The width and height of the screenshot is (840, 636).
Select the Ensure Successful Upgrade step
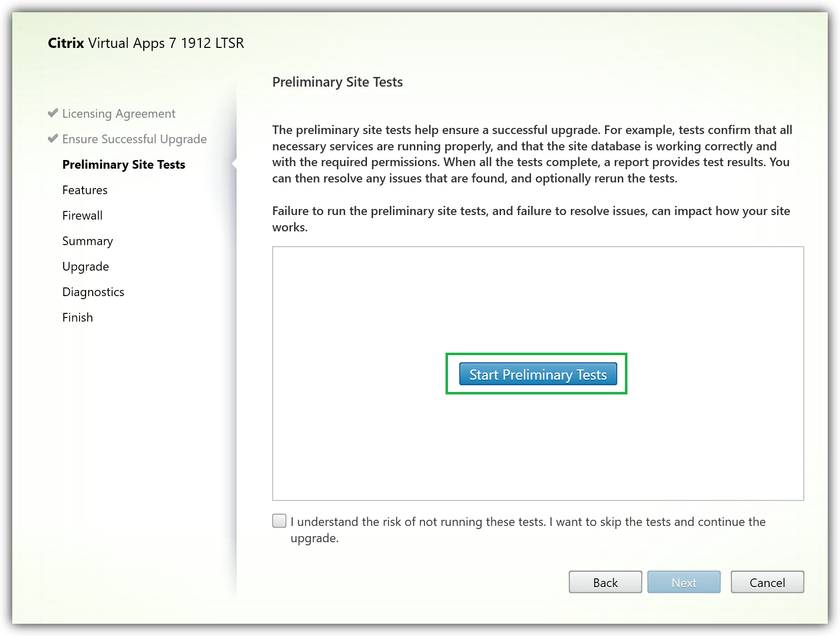click(x=134, y=139)
